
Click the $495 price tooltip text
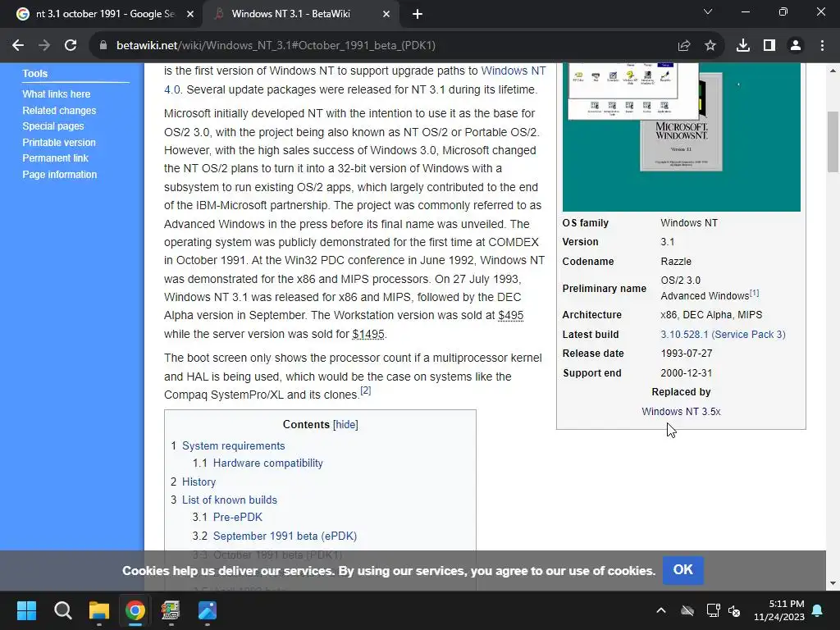click(510, 315)
